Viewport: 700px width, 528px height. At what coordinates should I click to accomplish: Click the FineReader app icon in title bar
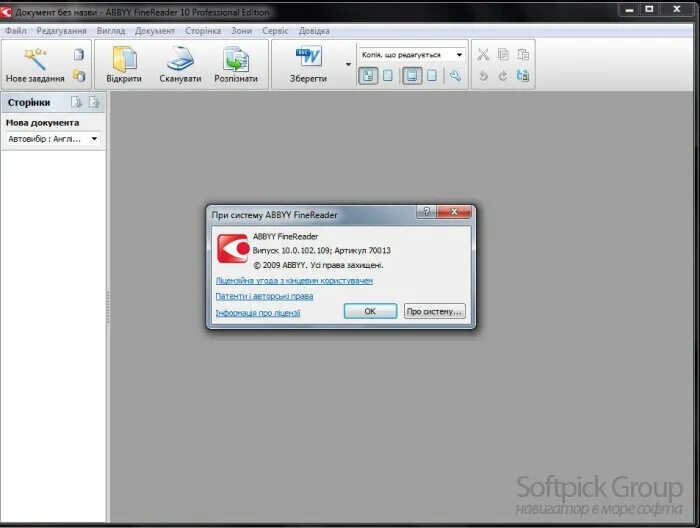6,12
